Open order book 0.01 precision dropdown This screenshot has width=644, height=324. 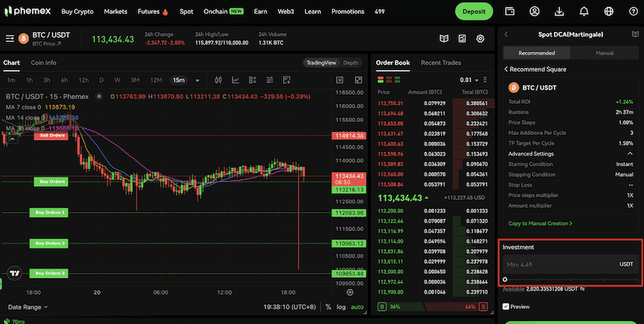(469, 80)
